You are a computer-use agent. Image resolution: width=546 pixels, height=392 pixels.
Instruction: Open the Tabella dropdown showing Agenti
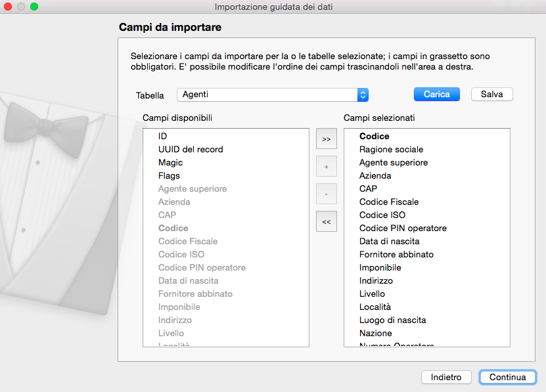[273, 95]
